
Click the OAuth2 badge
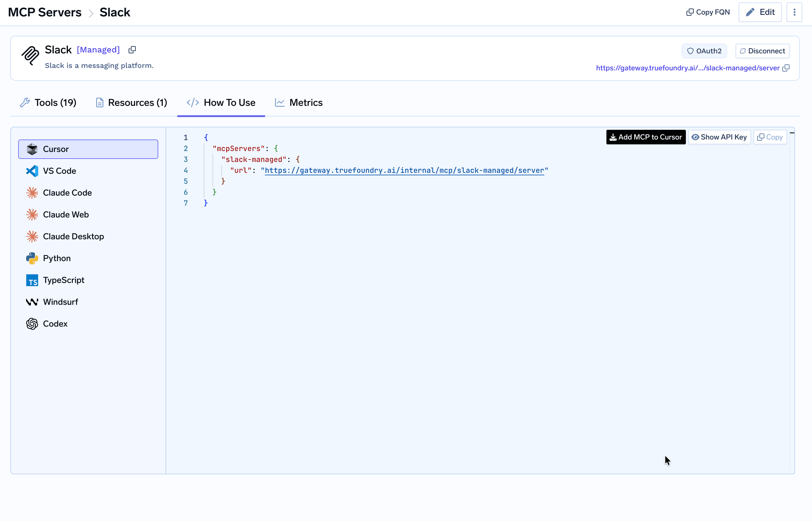click(704, 51)
